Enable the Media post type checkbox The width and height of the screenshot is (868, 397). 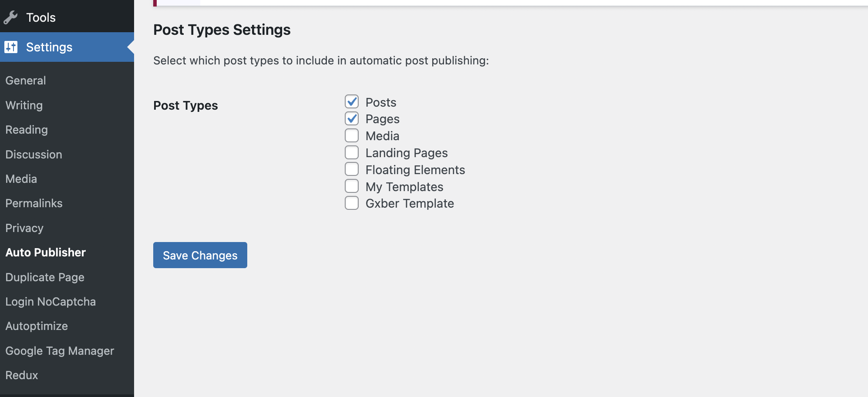352,135
